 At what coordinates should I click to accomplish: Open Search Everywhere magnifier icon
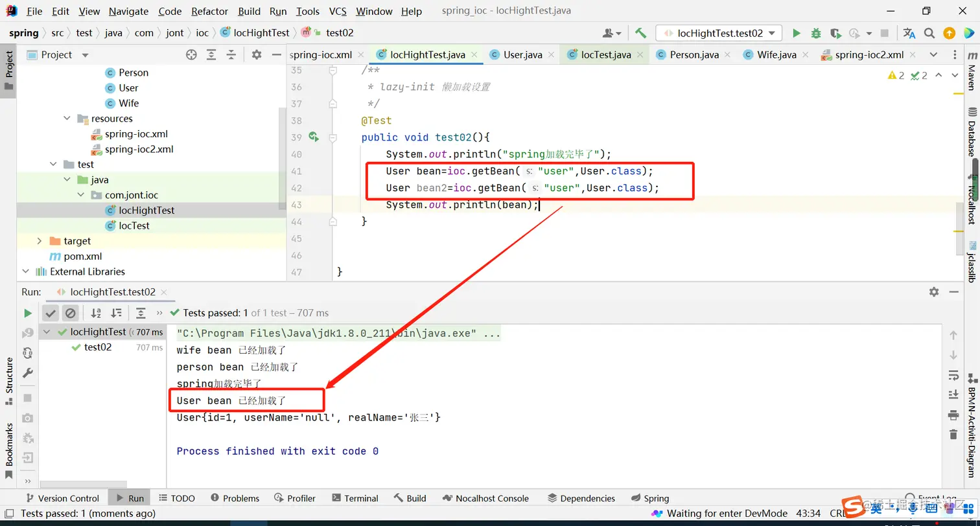tap(929, 33)
